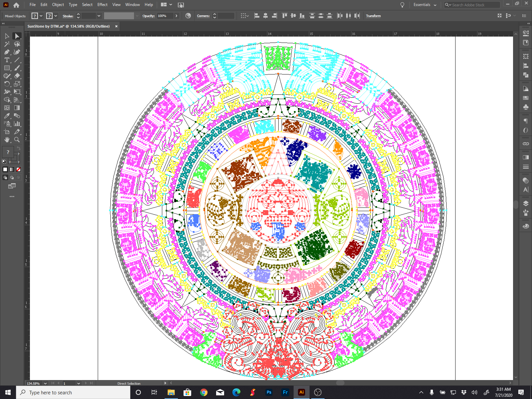Select the Gradient tool in toolbar
The image size is (532, 399).
click(x=17, y=108)
